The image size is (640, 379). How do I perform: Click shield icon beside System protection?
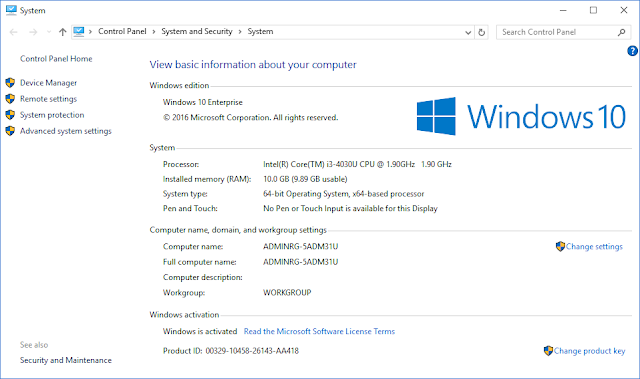[10, 115]
